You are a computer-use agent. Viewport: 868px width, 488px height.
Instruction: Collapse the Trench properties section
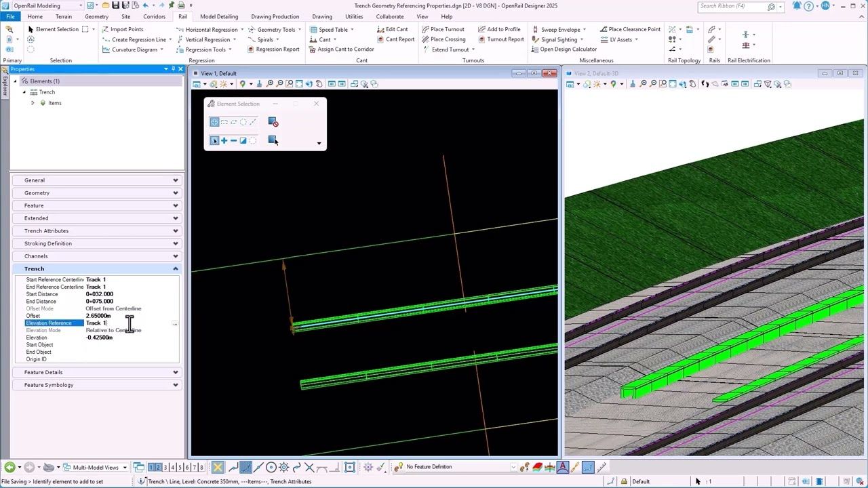point(96,269)
